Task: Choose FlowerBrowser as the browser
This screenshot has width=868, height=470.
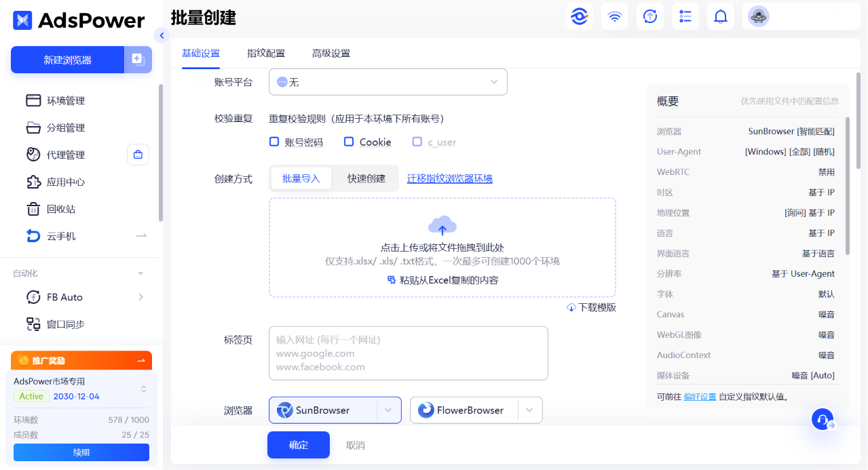Action: coord(464,410)
